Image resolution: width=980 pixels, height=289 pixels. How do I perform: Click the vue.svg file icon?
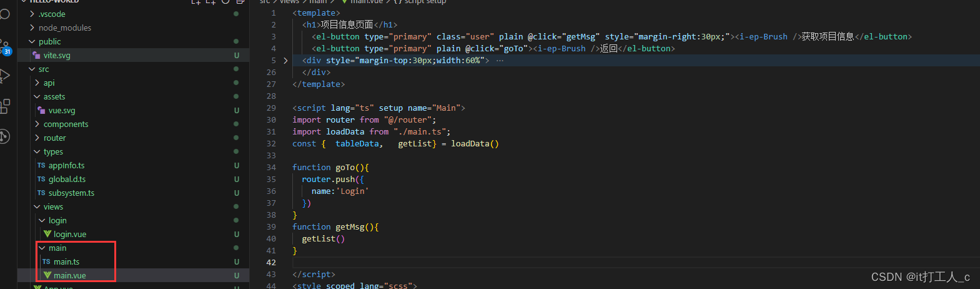(x=41, y=110)
